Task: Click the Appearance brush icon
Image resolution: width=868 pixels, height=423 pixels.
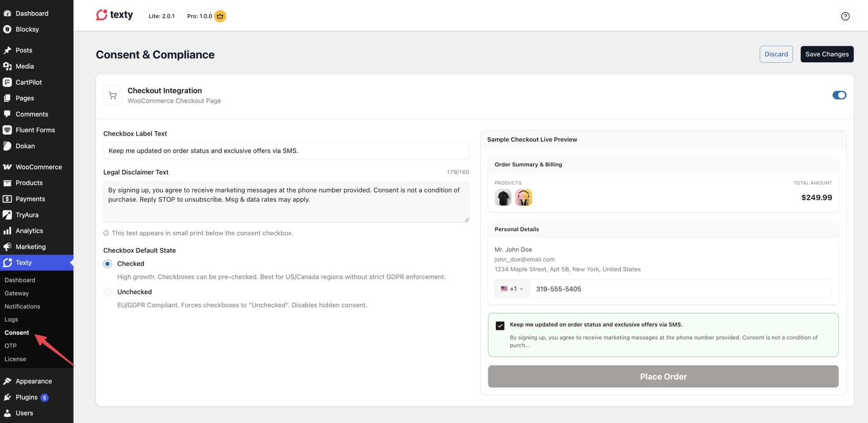Action: [x=7, y=381]
